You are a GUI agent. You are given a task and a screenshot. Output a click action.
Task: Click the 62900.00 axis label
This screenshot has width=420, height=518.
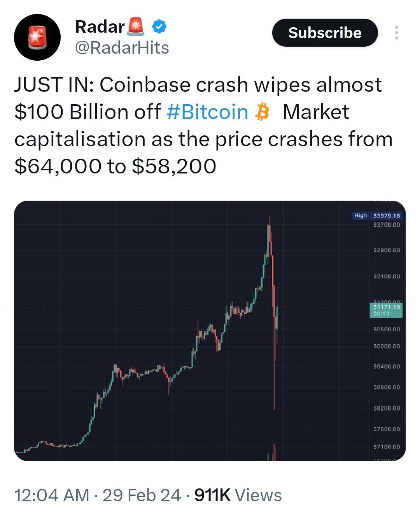(x=387, y=250)
